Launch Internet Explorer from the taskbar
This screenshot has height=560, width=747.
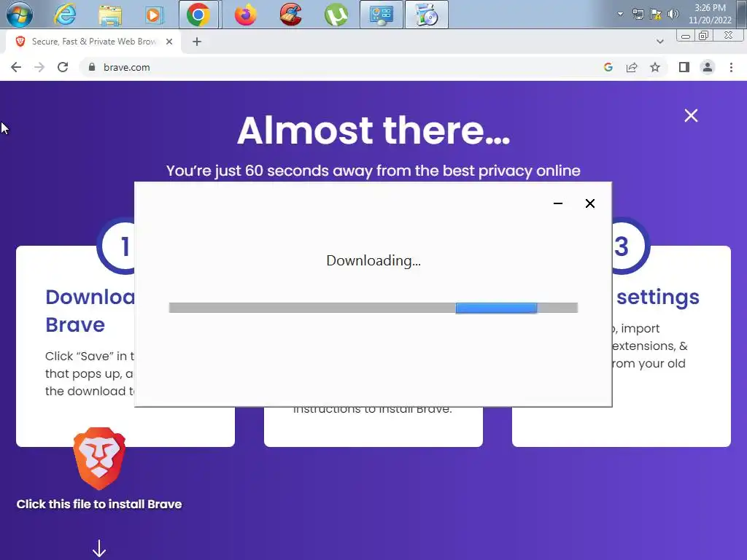click(64, 15)
